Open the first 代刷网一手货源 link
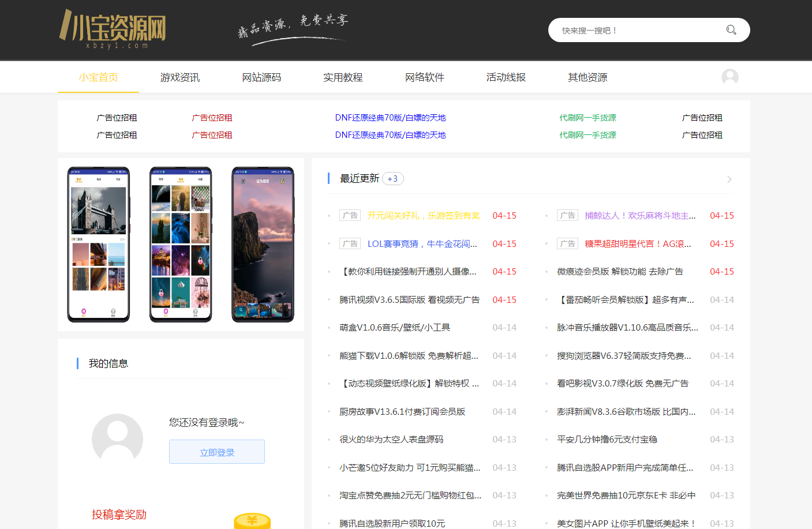This screenshot has width=812, height=529. 588,118
